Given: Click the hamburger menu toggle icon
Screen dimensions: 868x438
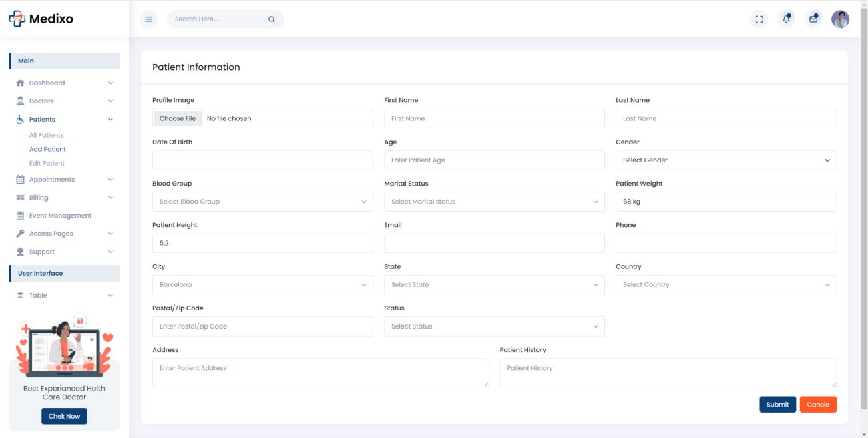Looking at the screenshot, I should [149, 19].
